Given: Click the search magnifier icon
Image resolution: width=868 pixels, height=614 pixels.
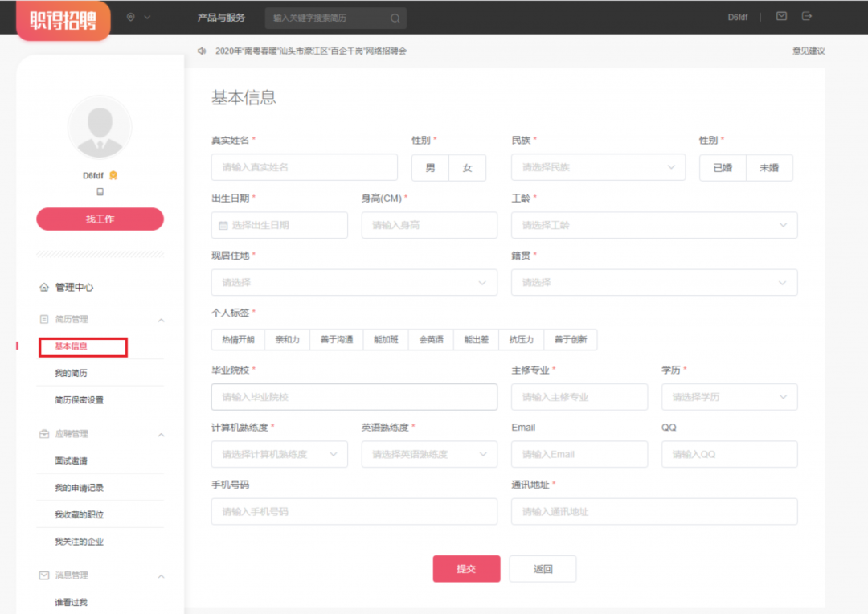Looking at the screenshot, I should pos(395,18).
